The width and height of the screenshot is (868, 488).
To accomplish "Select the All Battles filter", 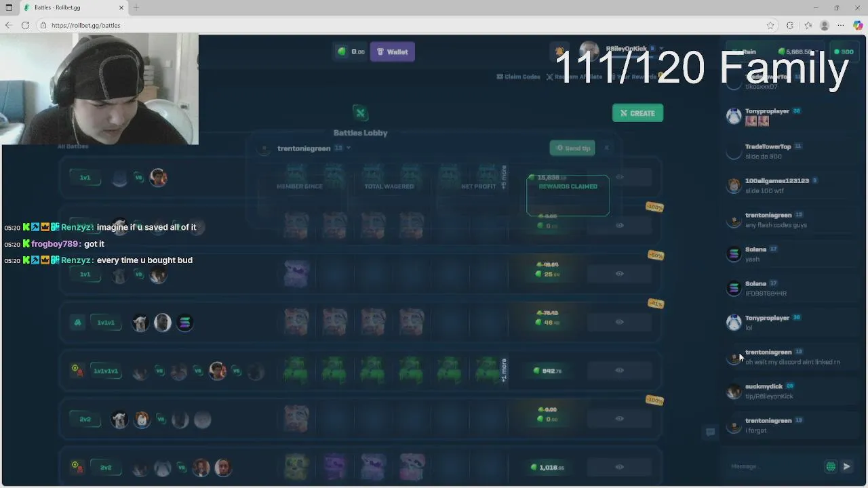I will [x=73, y=146].
